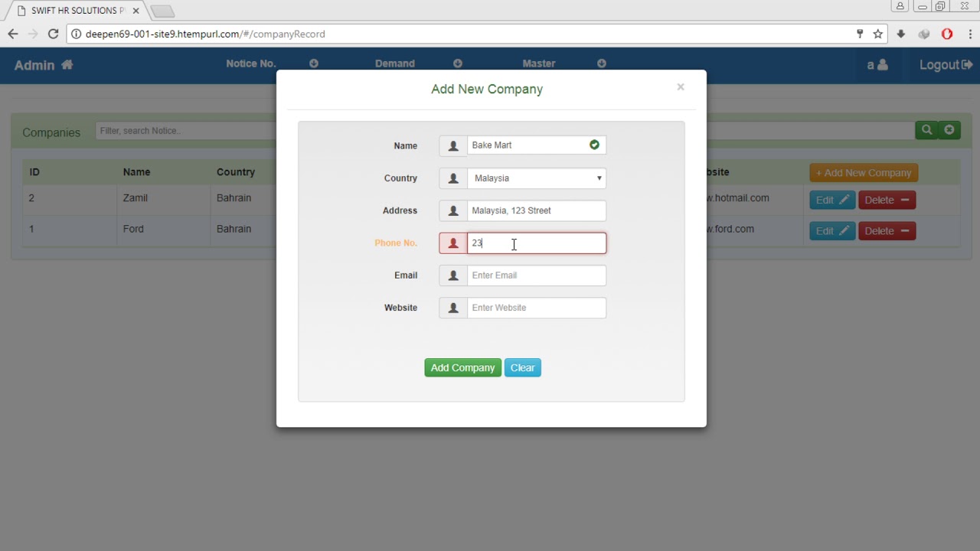
Task: Open the Notice No. menu
Action: [251, 64]
